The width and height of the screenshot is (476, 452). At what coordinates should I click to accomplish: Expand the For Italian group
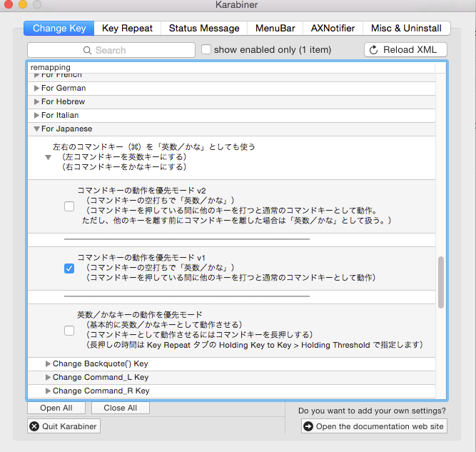36,116
